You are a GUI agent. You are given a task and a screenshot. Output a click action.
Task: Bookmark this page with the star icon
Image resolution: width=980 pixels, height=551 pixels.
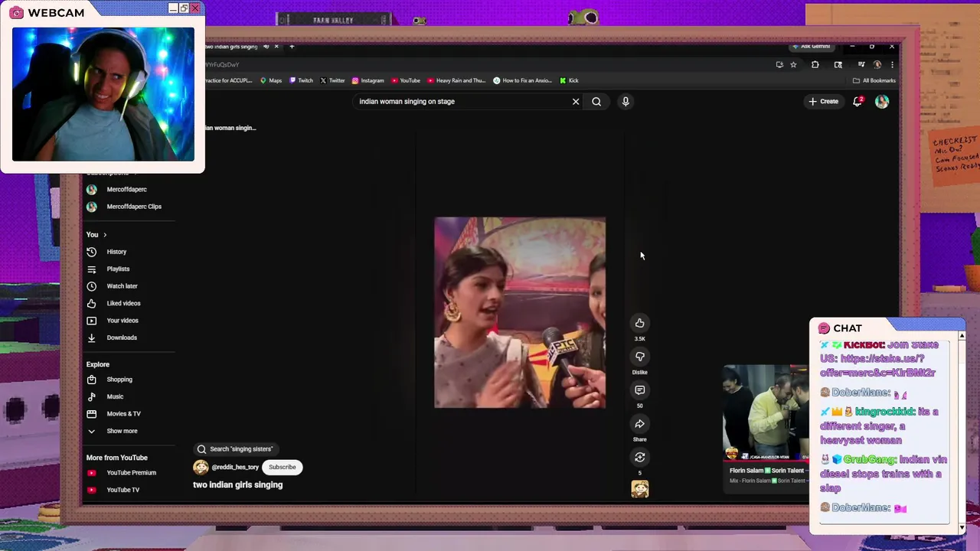click(x=793, y=65)
